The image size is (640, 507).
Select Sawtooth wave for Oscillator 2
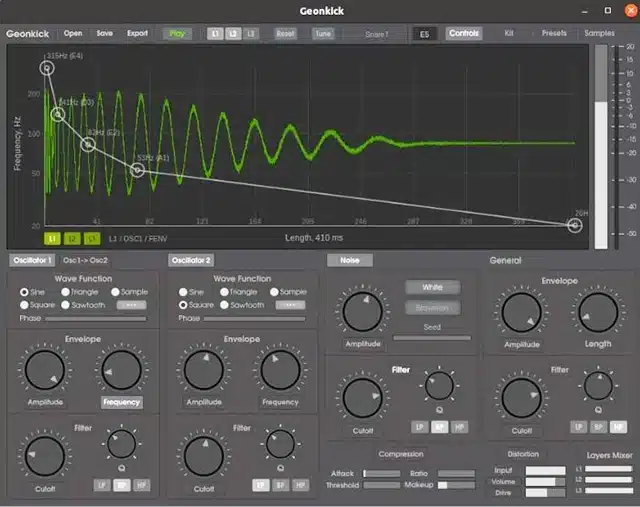pos(242,305)
